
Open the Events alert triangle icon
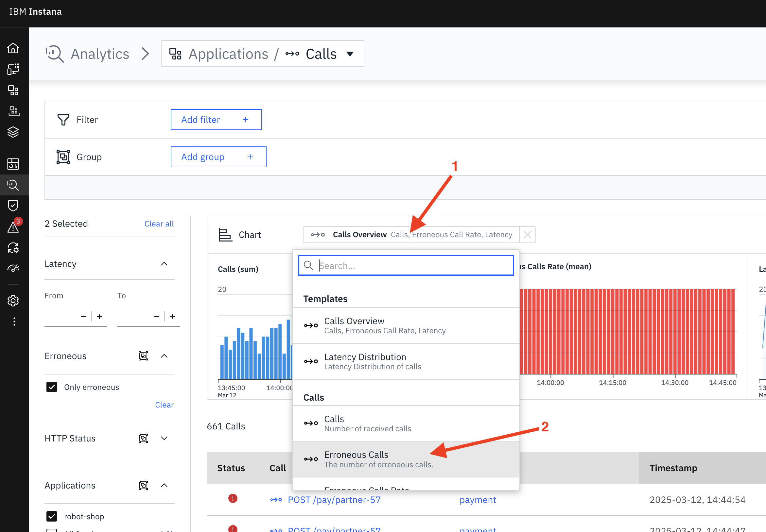13,227
